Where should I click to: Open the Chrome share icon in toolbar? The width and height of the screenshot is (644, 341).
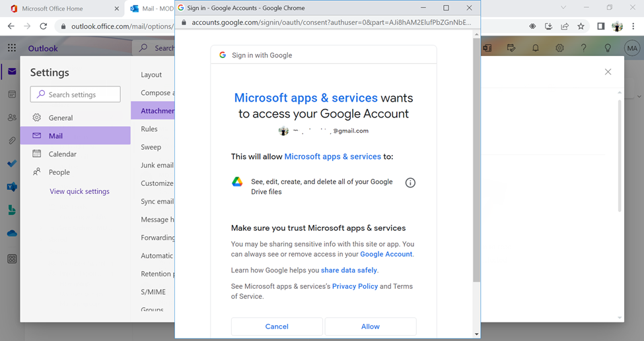[x=565, y=26]
